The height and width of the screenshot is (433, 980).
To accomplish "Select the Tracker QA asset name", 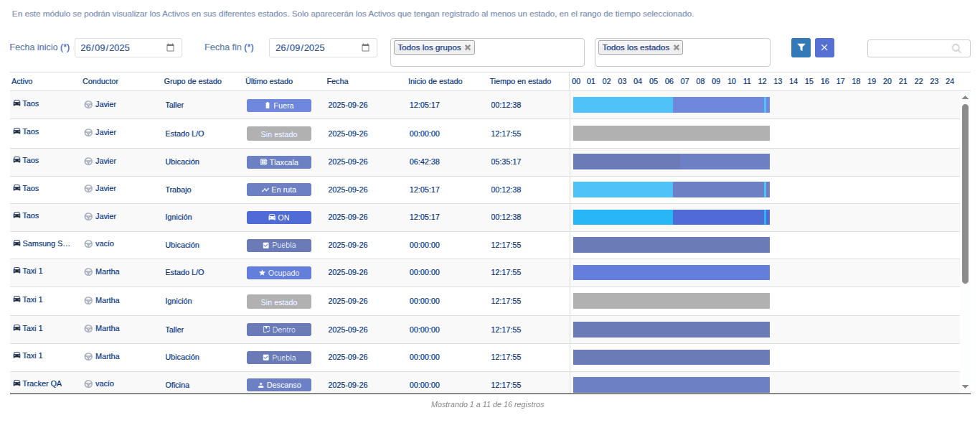I will (42, 383).
